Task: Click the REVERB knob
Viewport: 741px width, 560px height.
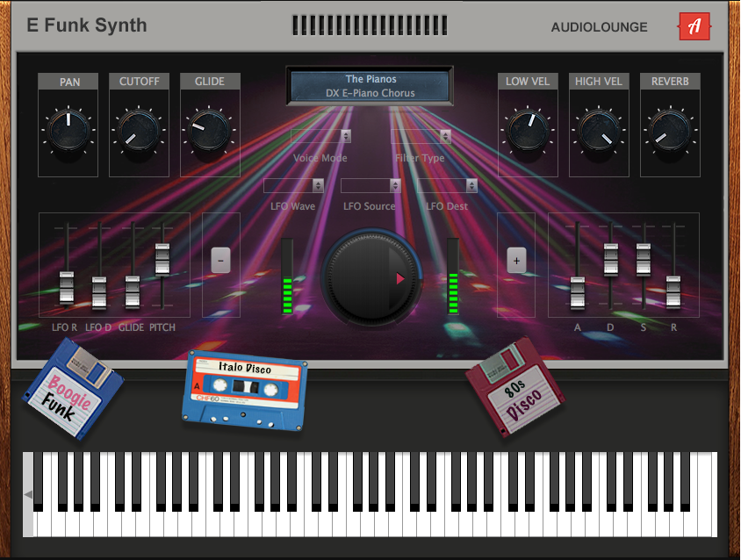Action: (670, 130)
